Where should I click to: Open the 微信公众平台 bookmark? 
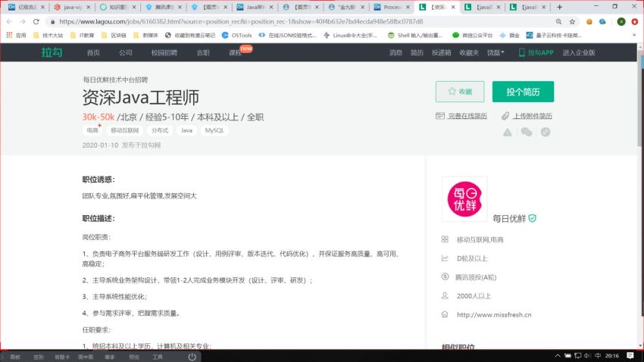pos(472,36)
